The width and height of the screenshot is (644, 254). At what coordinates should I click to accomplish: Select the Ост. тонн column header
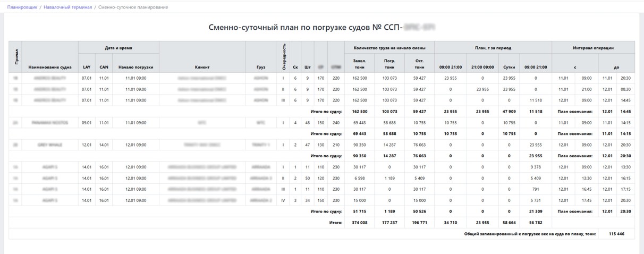tap(419, 64)
